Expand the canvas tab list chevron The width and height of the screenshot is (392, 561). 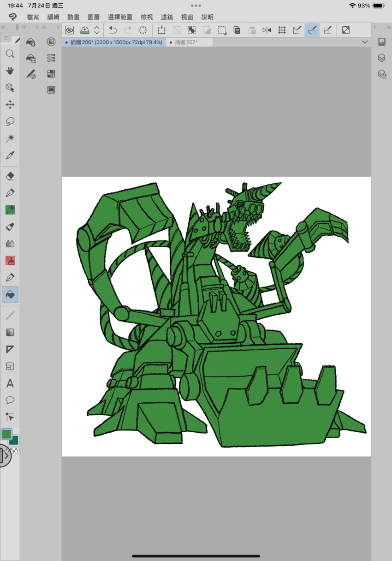click(365, 42)
